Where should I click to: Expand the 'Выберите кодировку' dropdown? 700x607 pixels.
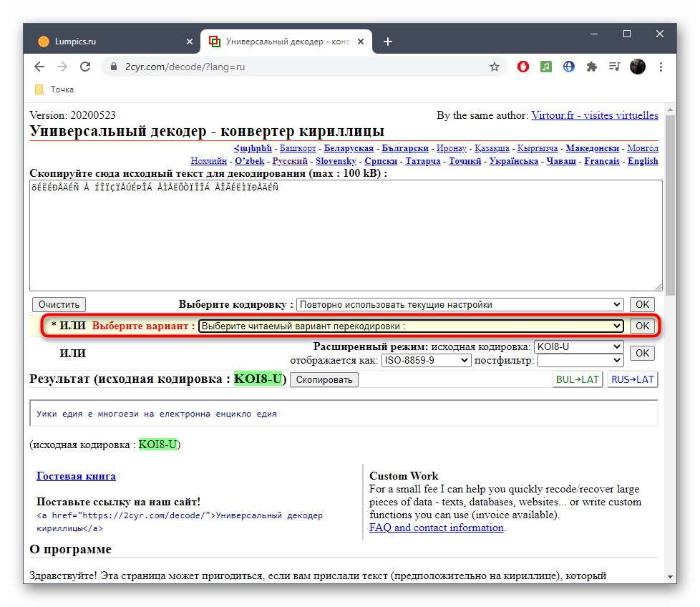(460, 304)
